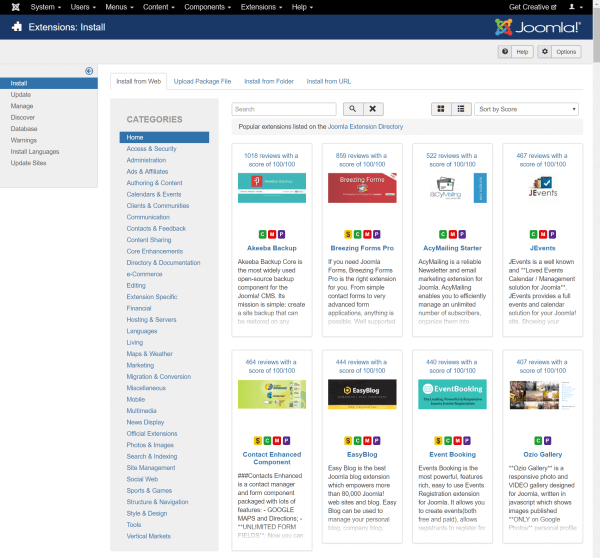This screenshot has width=600, height=558.
Task: Click the green C badge on Akeeba Backup
Action: pos(262,234)
